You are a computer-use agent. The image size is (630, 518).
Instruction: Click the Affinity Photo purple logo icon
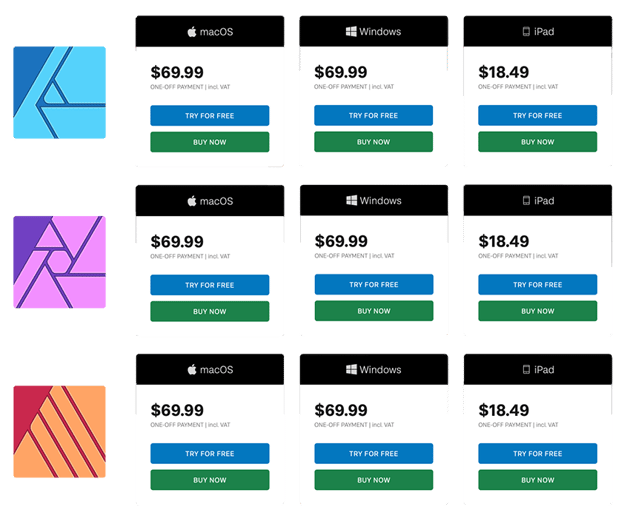(59, 262)
